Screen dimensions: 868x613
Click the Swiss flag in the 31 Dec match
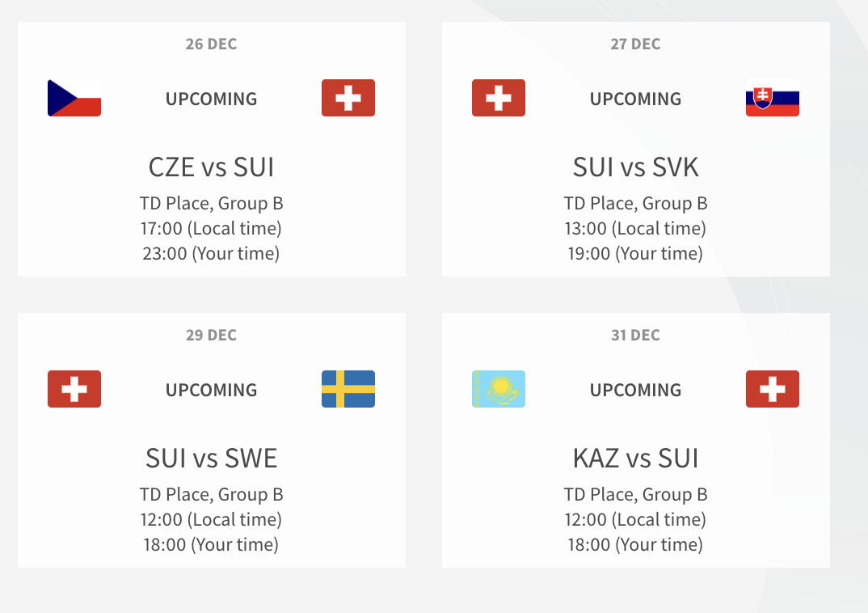coord(772,389)
